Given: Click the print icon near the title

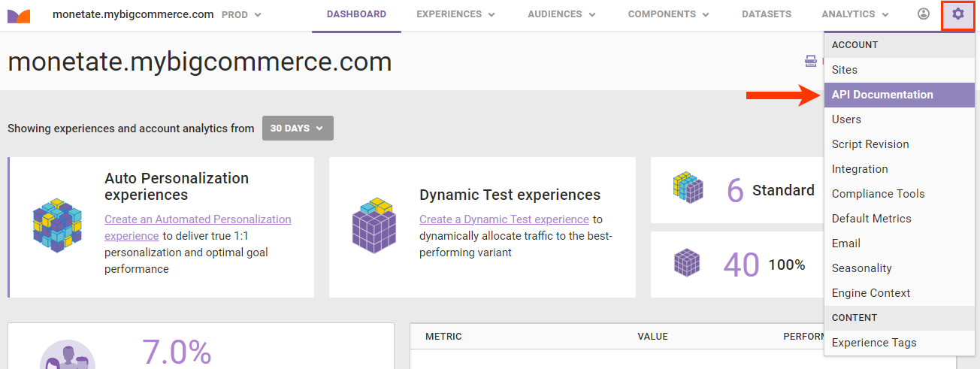Looking at the screenshot, I should (x=811, y=61).
